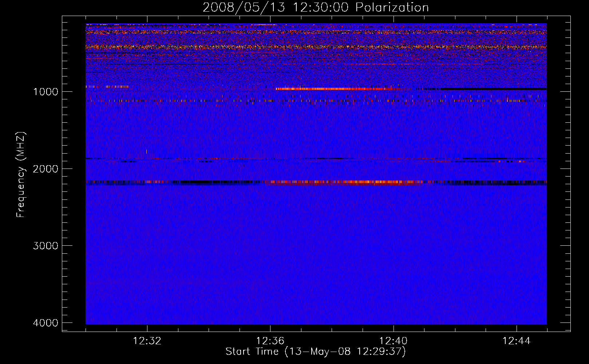Click the 12:44 time tick label
This screenshot has width=589, height=364.
click(x=517, y=341)
